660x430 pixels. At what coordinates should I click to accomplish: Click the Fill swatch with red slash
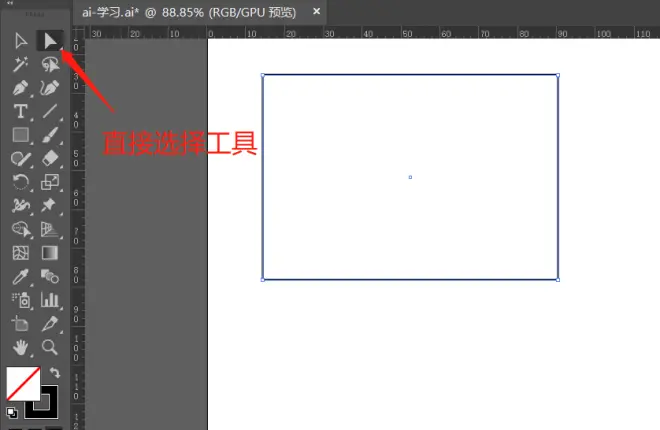(x=23, y=383)
